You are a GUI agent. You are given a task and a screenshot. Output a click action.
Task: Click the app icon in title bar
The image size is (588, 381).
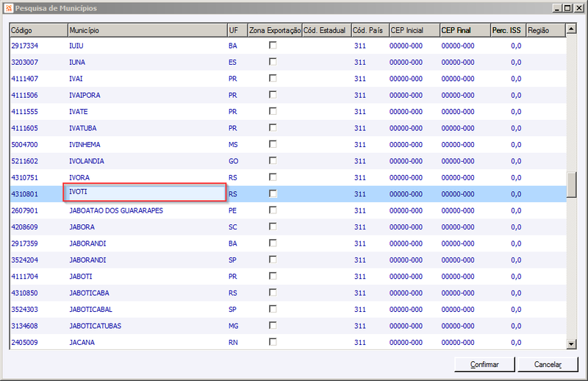click(x=9, y=8)
